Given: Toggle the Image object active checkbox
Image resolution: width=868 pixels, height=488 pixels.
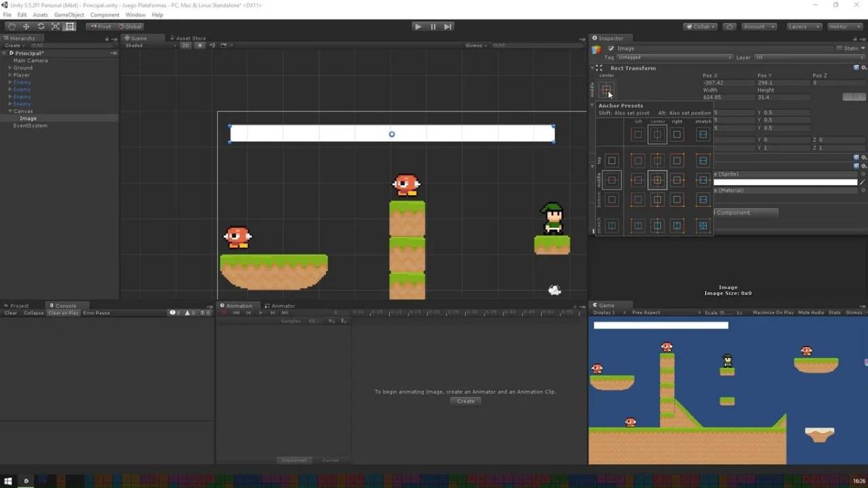Looking at the screenshot, I should tap(611, 48).
